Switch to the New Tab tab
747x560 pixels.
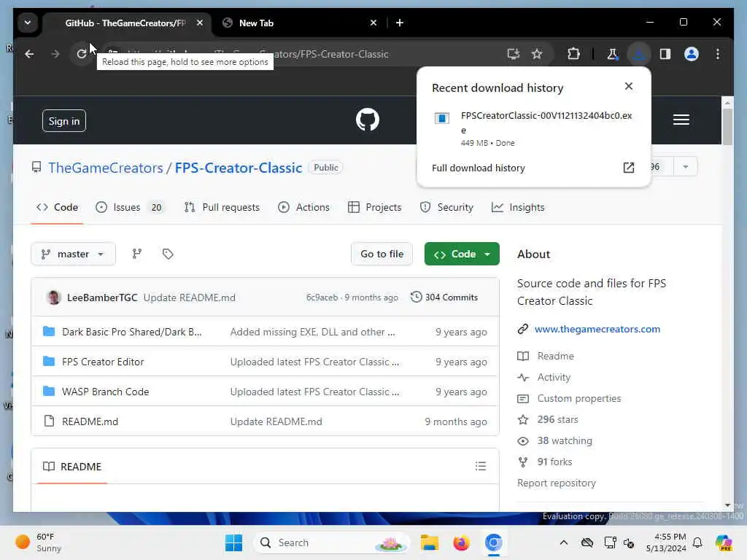[x=295, y=23]
